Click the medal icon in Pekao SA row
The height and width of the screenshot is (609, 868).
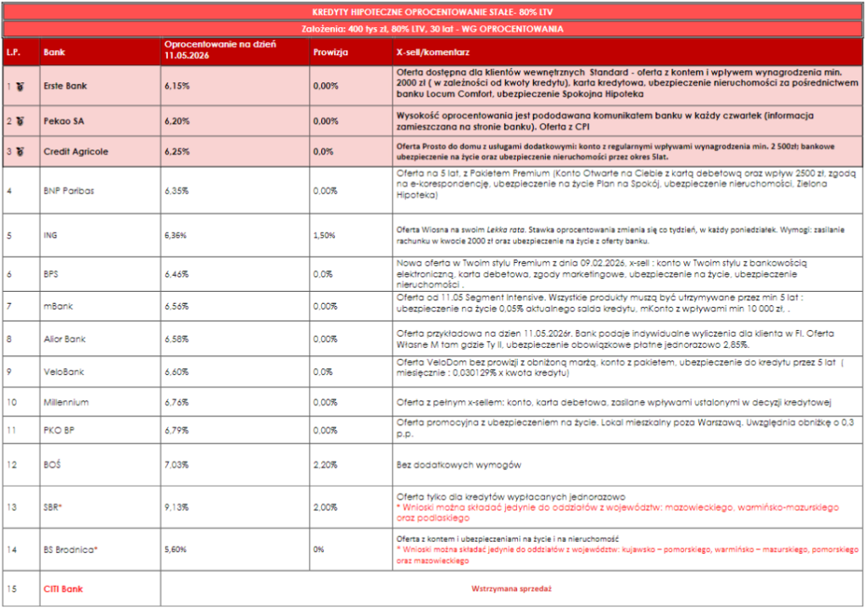(20, 121)
